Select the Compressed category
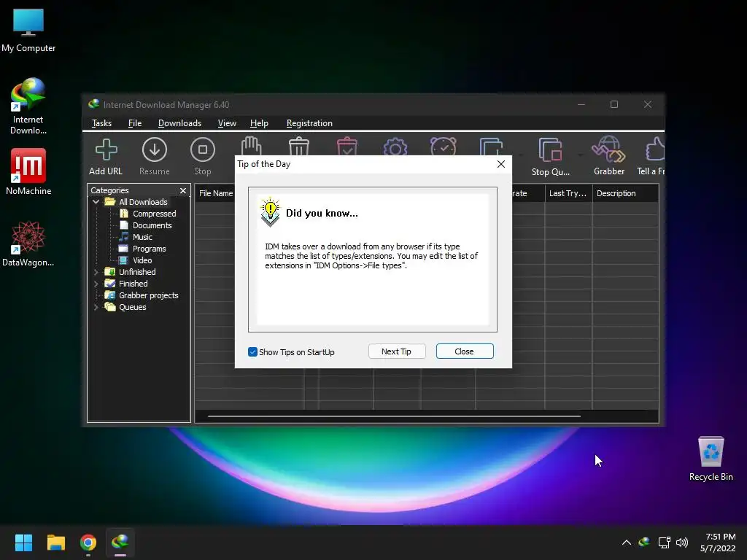This screenshot has width=747, height=560. click(x=154, y=214)
